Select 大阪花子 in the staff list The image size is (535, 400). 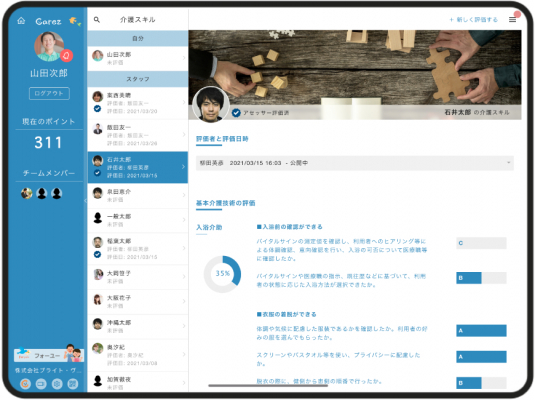point(138,302)
